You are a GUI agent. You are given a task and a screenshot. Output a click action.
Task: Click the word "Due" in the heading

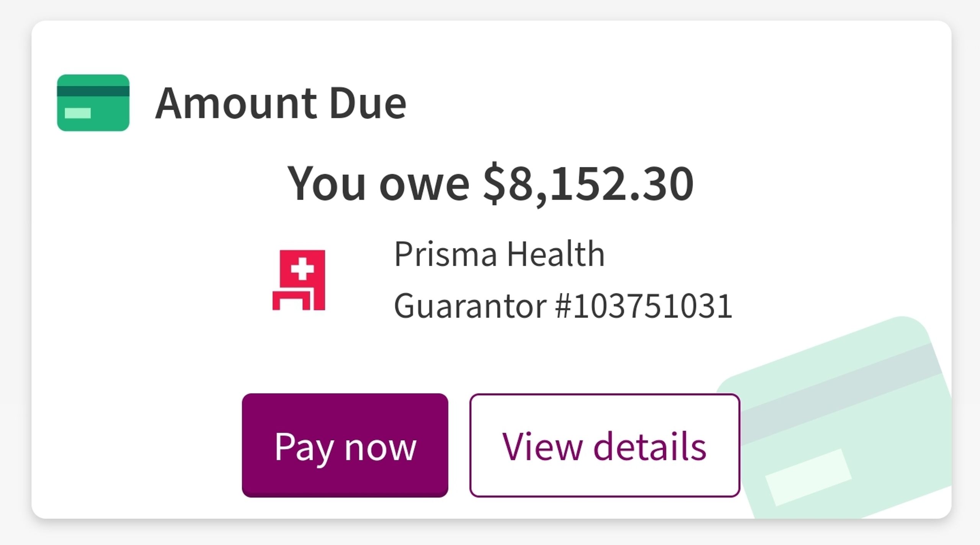tap(367, 103)
